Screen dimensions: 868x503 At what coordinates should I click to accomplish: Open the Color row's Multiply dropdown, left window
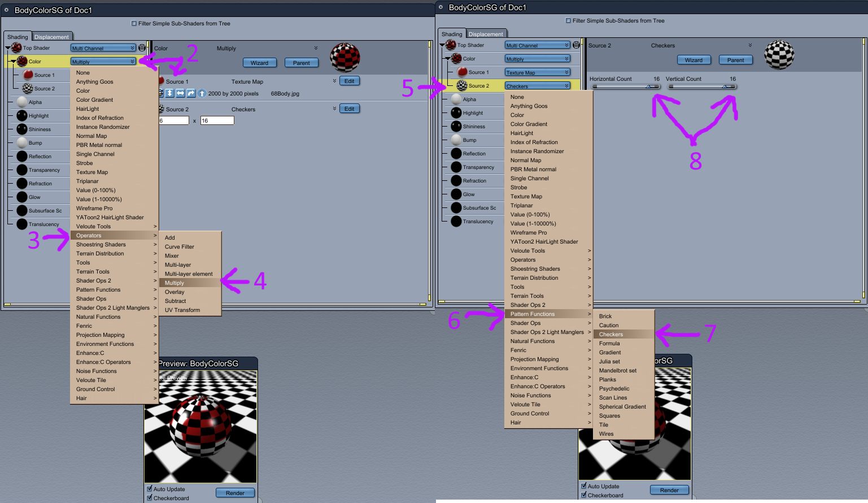[x=103, y=62]
